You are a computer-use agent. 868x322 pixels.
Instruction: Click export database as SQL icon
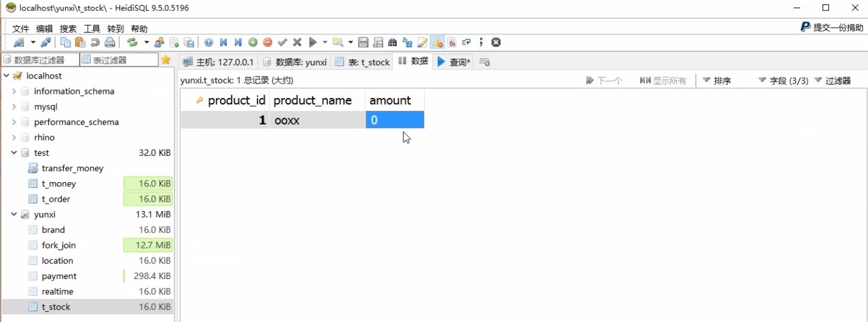pyautogui.click(x=189, y=42)
